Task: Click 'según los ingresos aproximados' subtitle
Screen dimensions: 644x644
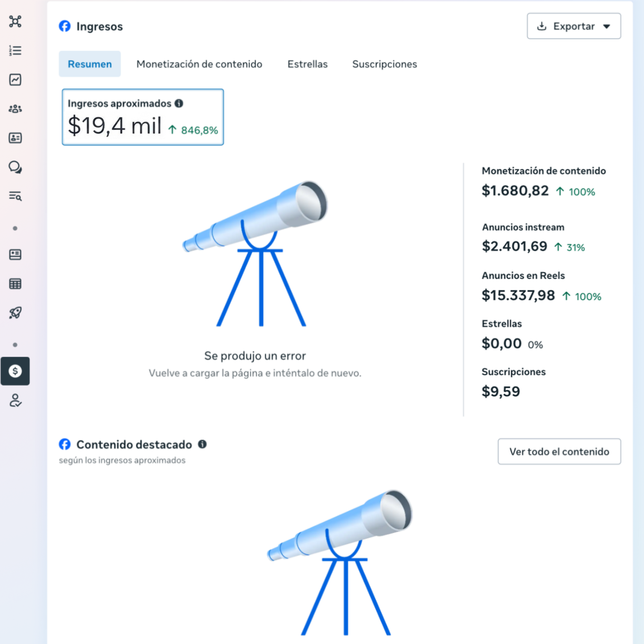Action: click(x=122, y=460)
